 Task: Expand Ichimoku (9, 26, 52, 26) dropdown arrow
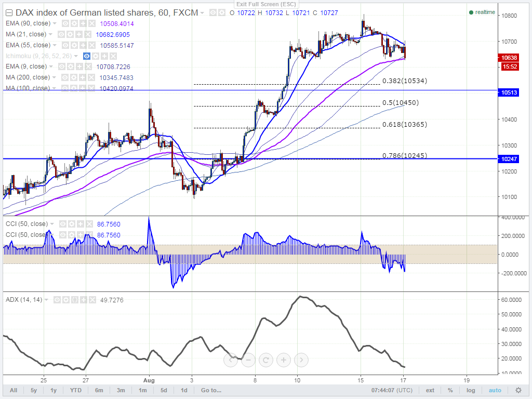(x=76, y=56)
